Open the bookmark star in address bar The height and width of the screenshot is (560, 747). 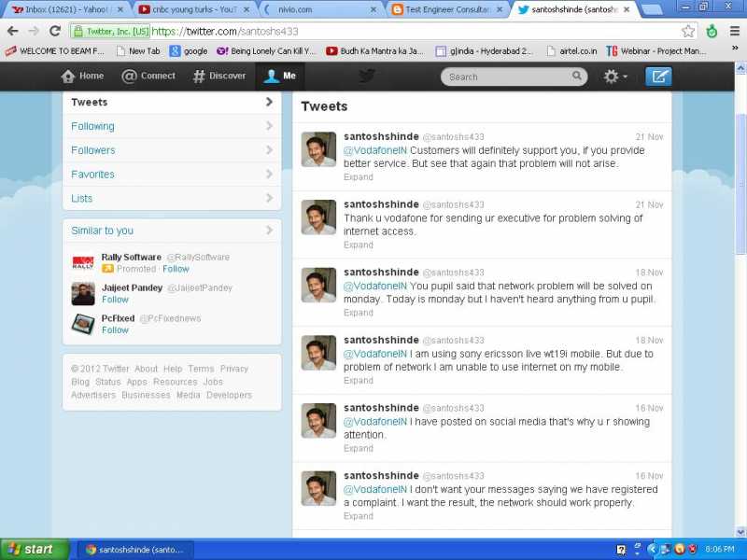(x=688, y=29)
